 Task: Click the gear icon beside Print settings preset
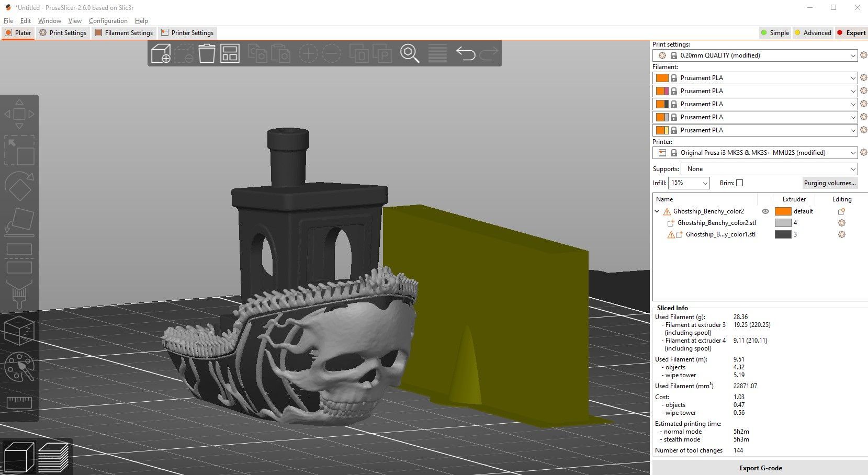pos(864,55)
